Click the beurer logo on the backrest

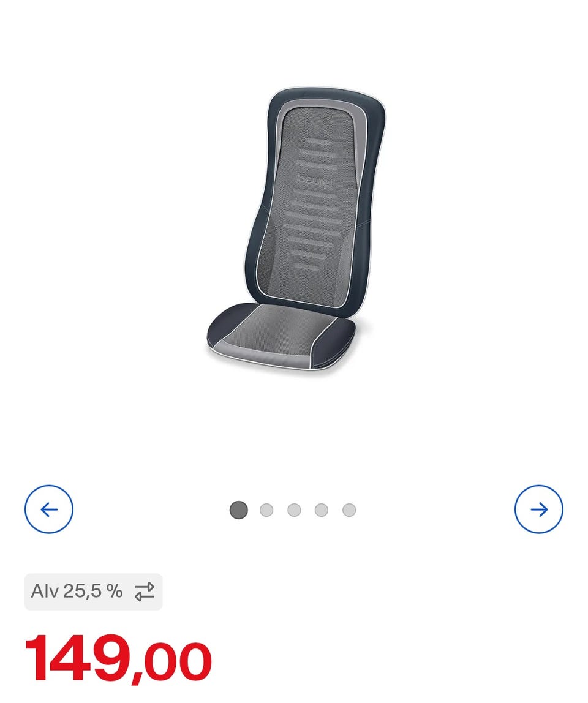pyautogui.click(x=316, y=180)
